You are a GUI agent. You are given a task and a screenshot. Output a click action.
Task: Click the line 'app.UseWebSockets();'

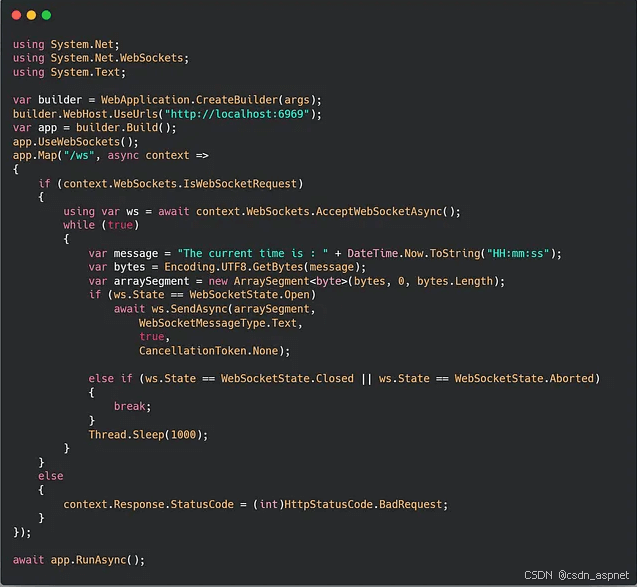coord(76,142)
